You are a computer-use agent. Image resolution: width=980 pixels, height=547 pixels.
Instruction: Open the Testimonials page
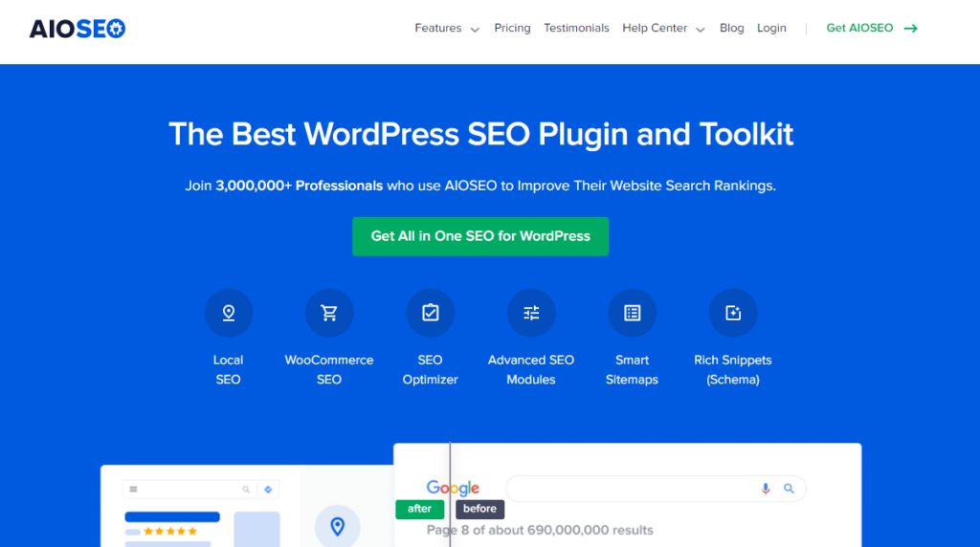tap(576, 28)
